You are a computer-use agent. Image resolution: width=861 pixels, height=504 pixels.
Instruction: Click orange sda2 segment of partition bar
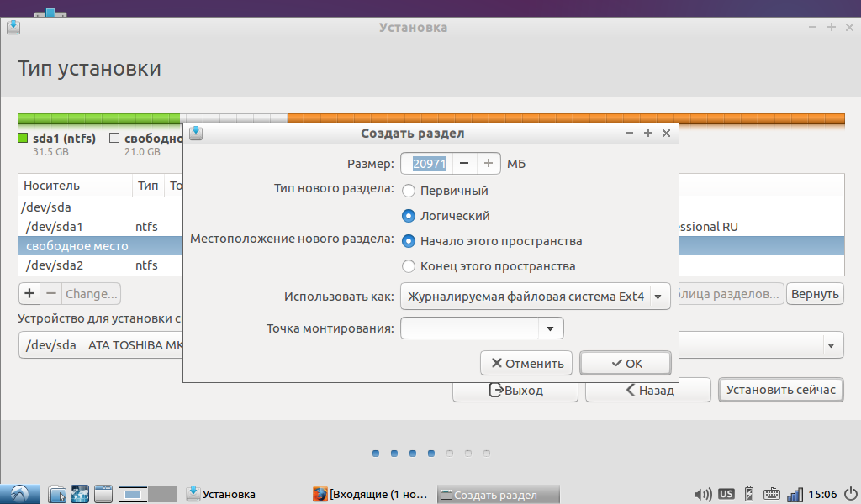566,118
